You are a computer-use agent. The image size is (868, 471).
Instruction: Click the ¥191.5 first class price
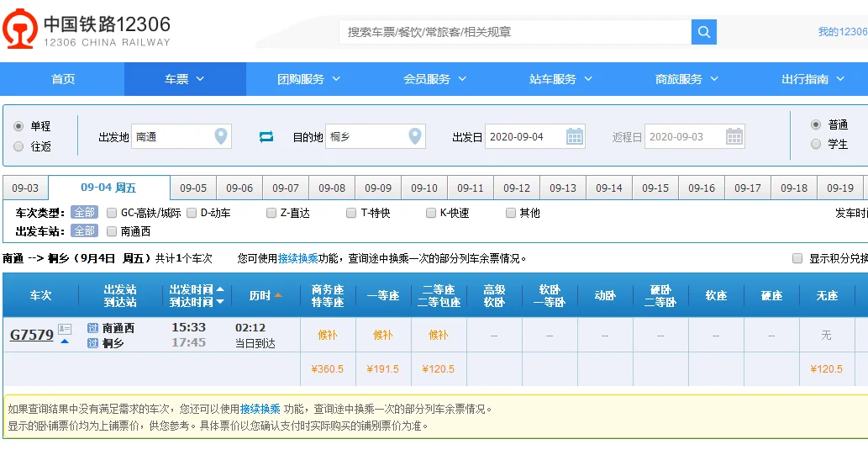(x=383, y=369)
